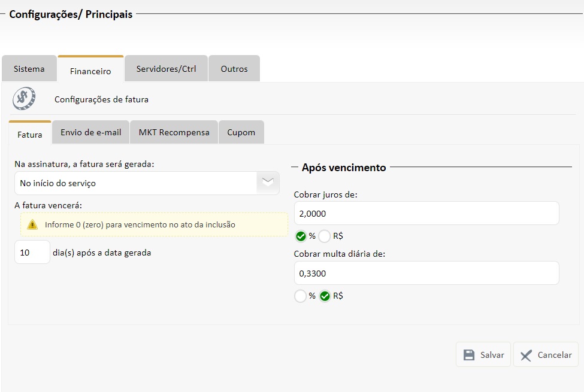This screenshot has width=584, height=392.
Task: Click the yellow warning triangle icon
Action: pyautogui.click(x=32, y=225)
